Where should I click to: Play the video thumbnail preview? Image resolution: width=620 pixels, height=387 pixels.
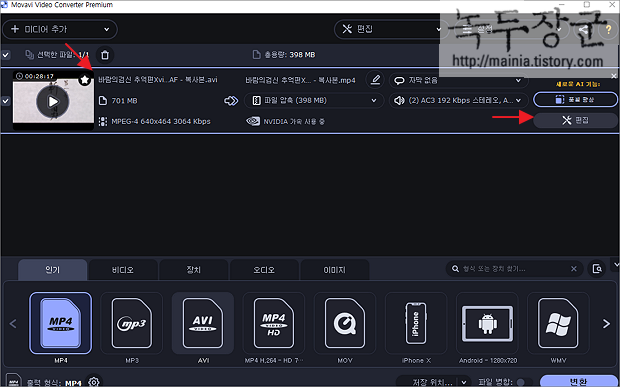[x=53, y=102]
